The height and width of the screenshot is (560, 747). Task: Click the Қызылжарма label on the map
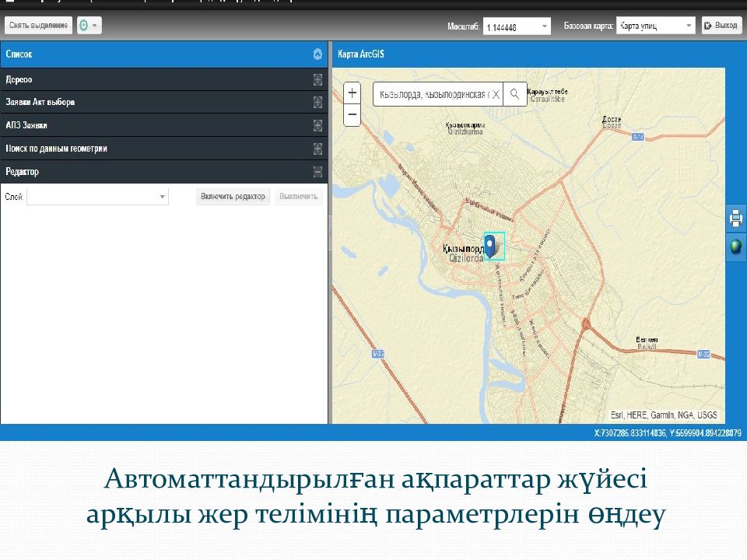(465, 124)
